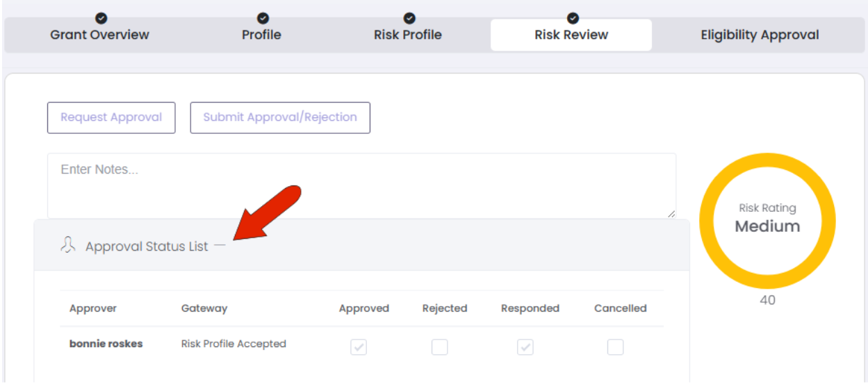Toggle the Responded checkbox for bonnie roskes
The image size is (868, 386).
(x=525, y=346)
